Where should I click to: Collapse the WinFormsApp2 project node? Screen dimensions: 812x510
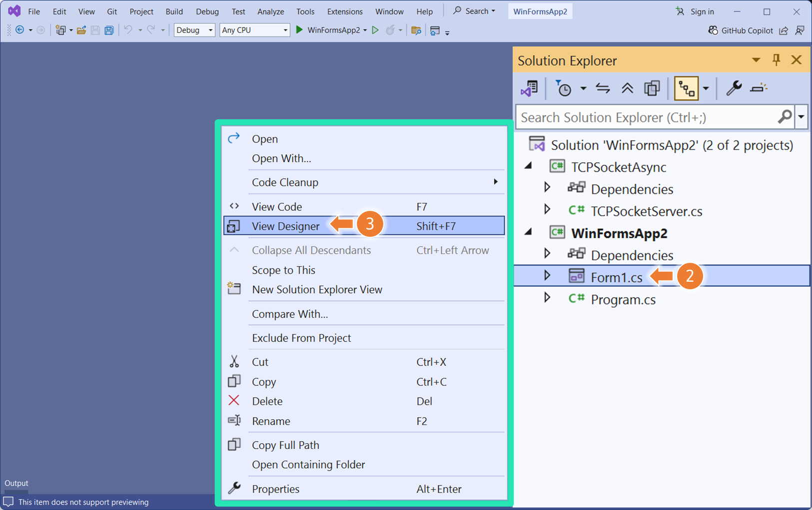(528, 232)
